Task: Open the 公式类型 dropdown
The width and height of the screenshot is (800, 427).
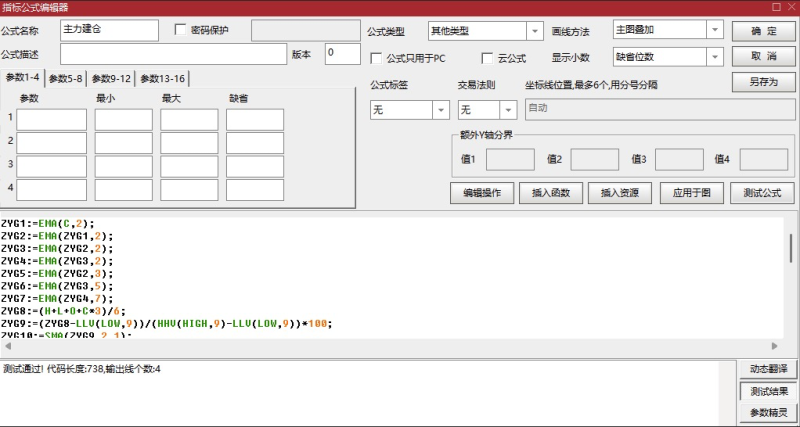Action: pyautogui.click(x=485, y=31)
